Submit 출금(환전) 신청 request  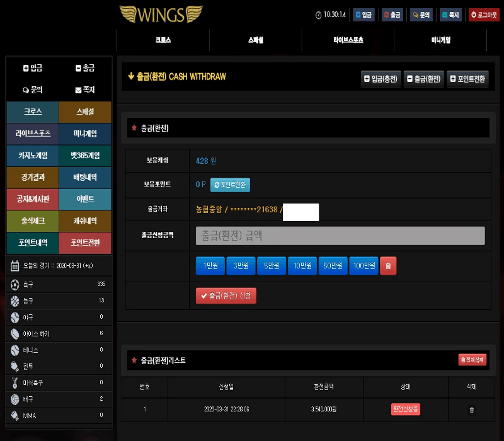226,295
